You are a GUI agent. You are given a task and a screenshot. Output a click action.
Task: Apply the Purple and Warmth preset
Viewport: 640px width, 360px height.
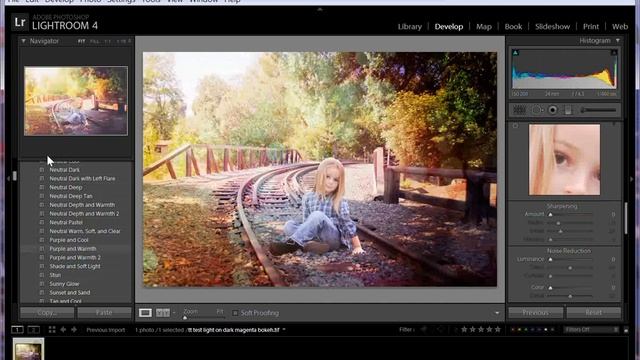click(73, 249)
